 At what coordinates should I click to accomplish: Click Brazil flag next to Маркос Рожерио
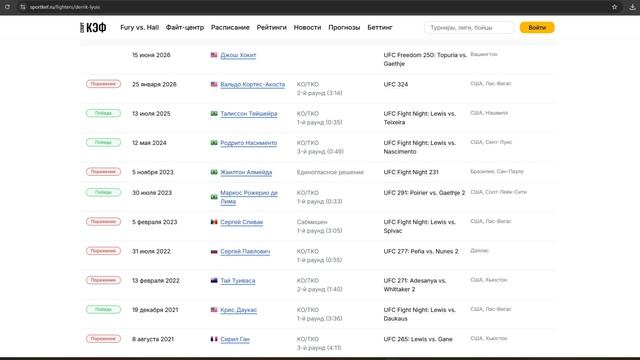pos(214,197)
